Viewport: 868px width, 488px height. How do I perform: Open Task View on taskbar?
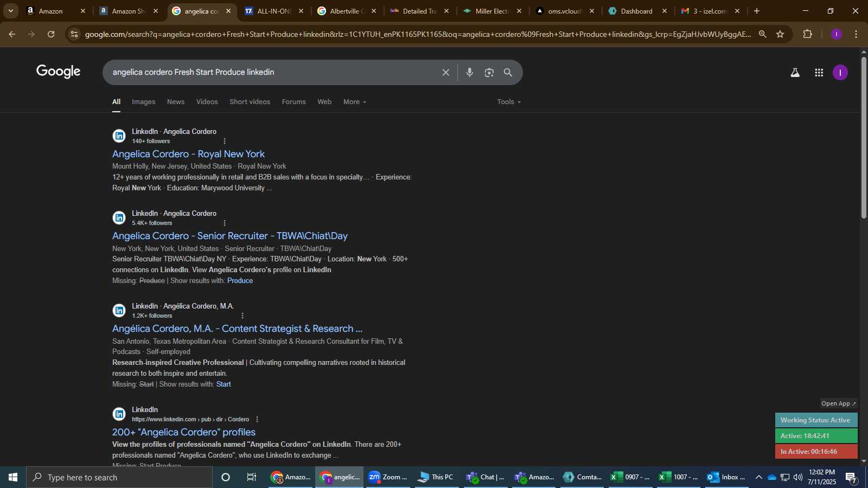(x=252, y=477)
